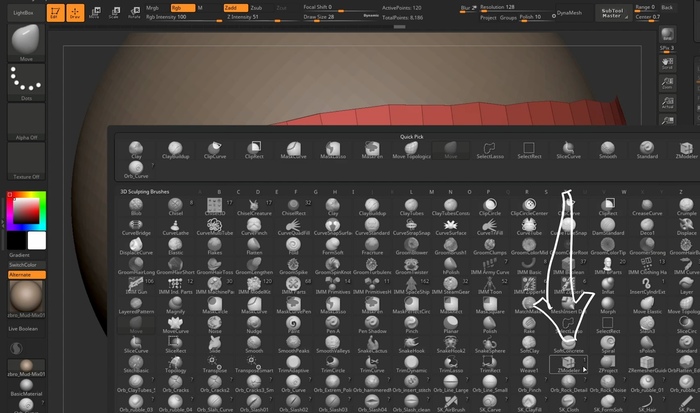Choose the ZRemesherGuides brush
Image resolution: width=700 pixels, height=413 pixels.
647,364
